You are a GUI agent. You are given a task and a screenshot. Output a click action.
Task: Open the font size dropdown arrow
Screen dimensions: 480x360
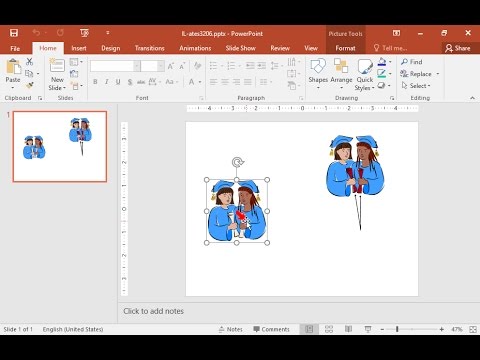click(x=161, y=66)
